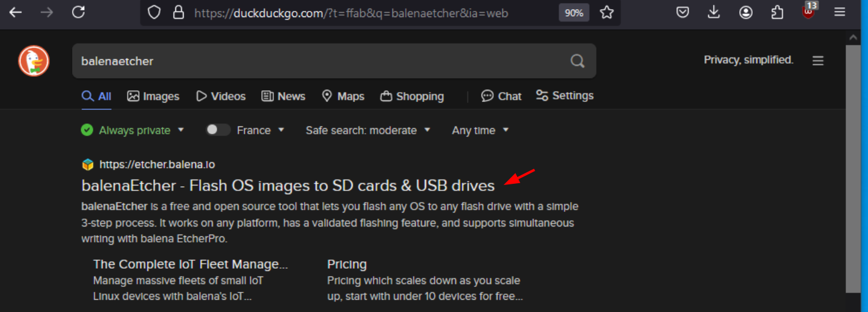Screen dimensions: 868x312
Task: Open the Any time filter dropdown
Action: pos(480,130)
